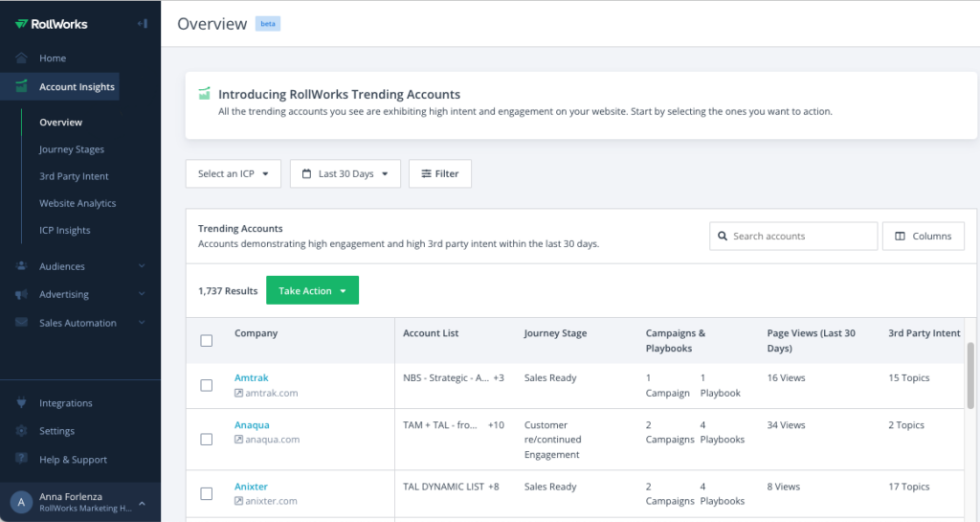
Task: Open 3rd Party Intent in the sidebar
Action: pos(74,176)
